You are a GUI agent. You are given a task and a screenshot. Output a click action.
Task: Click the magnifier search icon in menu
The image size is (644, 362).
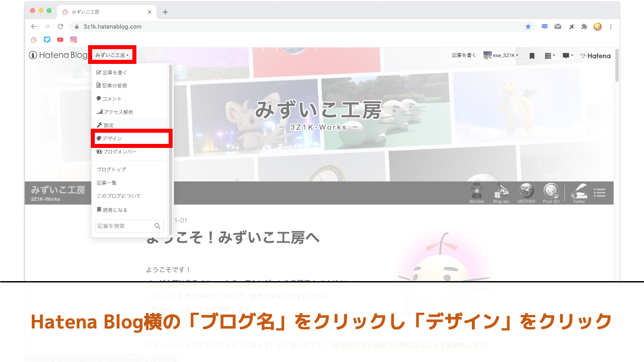[157, 226]
